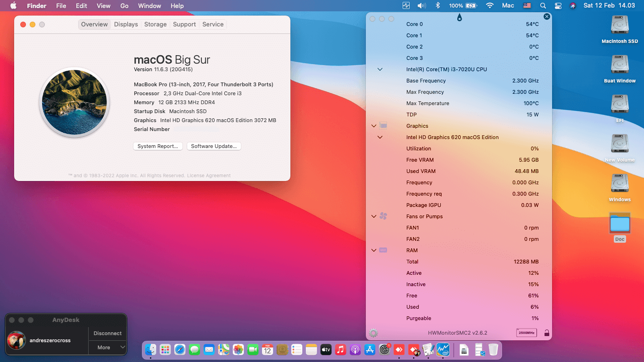Image resolution: width=644 pixels, height=362 pixels.
Task: Click the System Report... button
Action: click(x=158, y=146)
